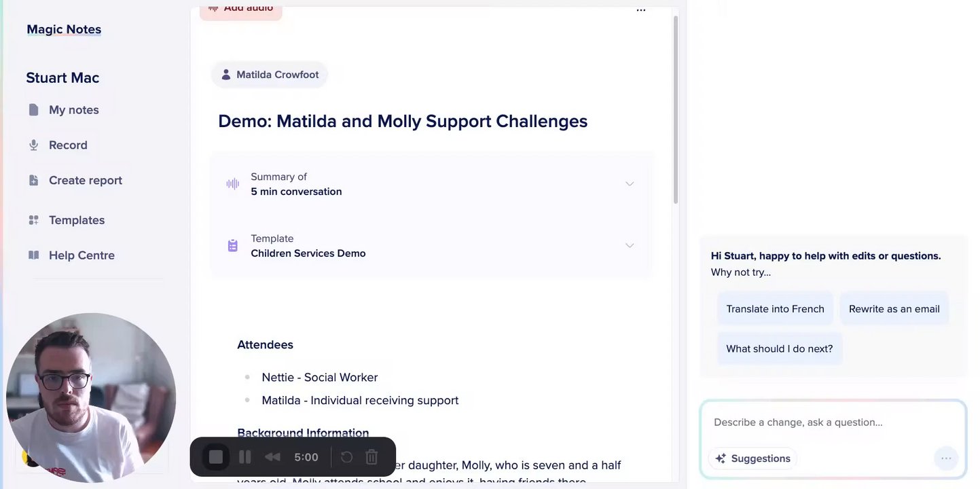Viewport: 980px width, 489px height.
Task: Open the note's three-dot options menu
Action: (x=641, y=10)
